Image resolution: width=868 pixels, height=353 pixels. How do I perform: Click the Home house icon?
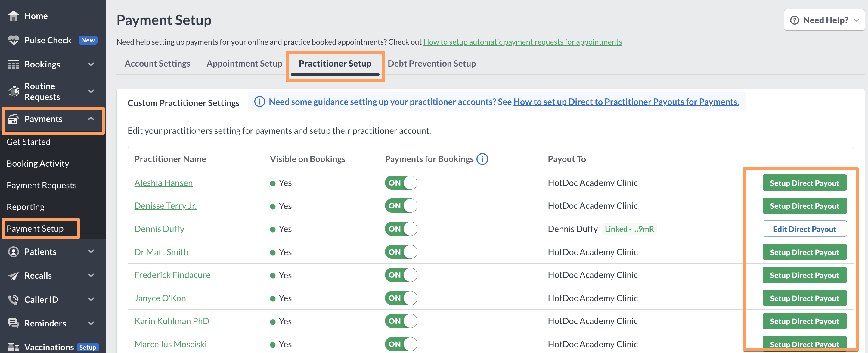coord(14,16)
